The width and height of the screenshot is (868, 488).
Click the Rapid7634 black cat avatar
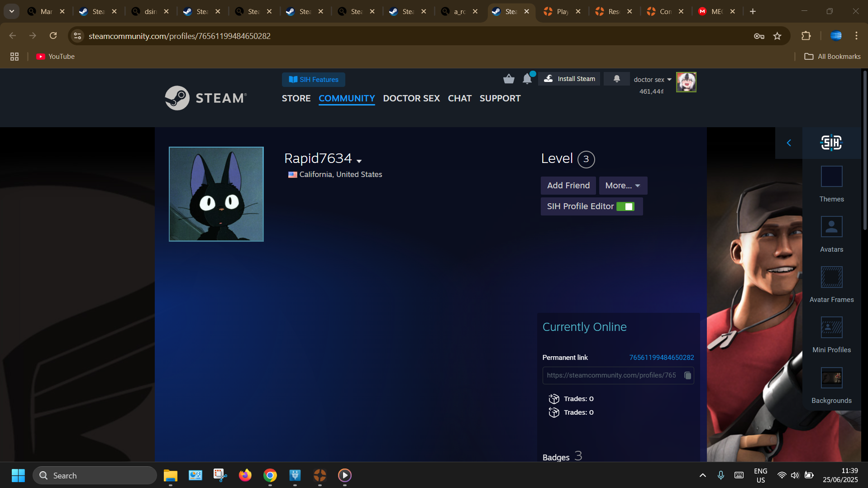(216, 194)
